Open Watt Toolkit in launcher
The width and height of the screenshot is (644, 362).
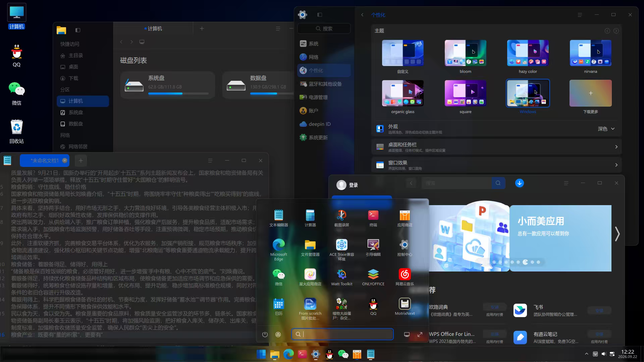pos(341,277)
